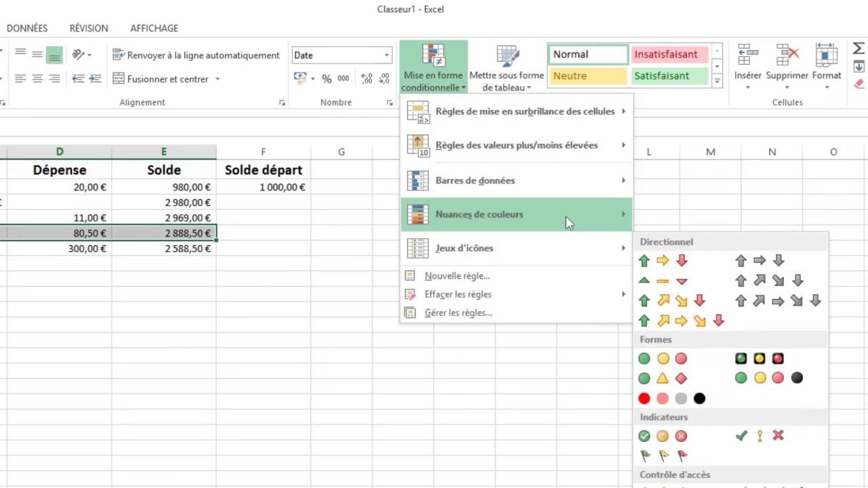Apply the thousands separator format
The width and height of the screenshot is (868, 488).
click(344, 78)
